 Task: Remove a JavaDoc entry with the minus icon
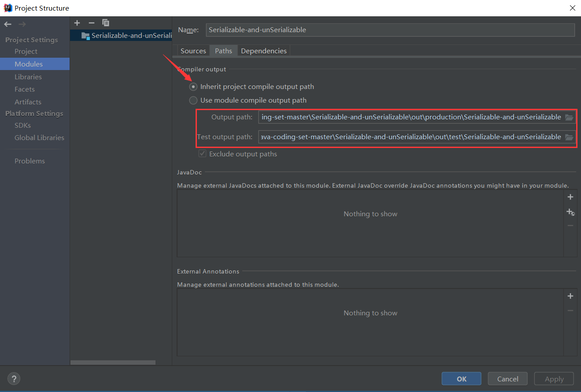570,226
